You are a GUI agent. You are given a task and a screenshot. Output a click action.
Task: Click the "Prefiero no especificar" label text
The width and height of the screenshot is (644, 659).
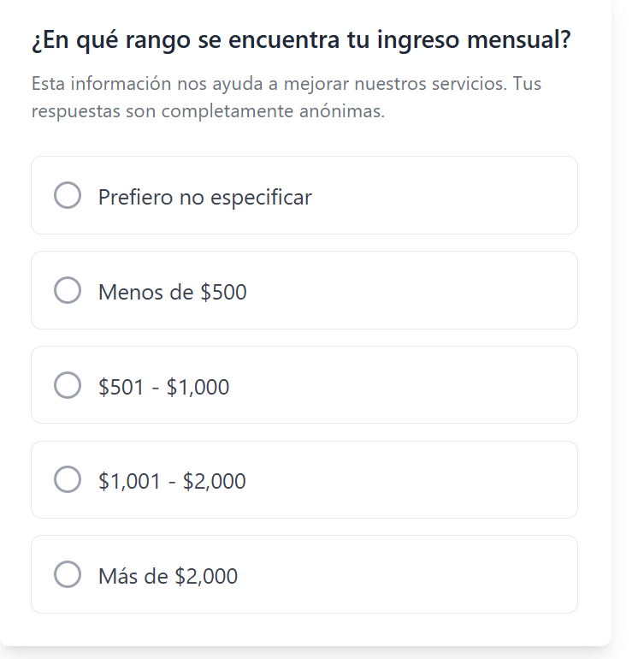pyautogui.click(x=204, y=198)
